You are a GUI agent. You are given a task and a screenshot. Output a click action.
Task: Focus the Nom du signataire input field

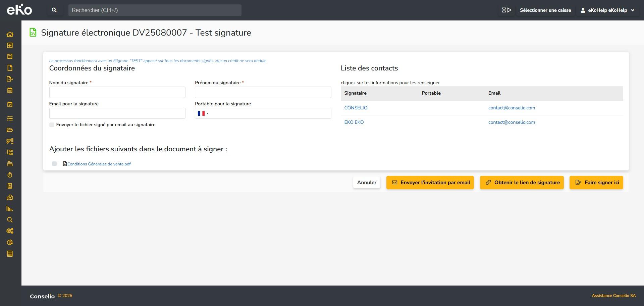click(117, 92)
